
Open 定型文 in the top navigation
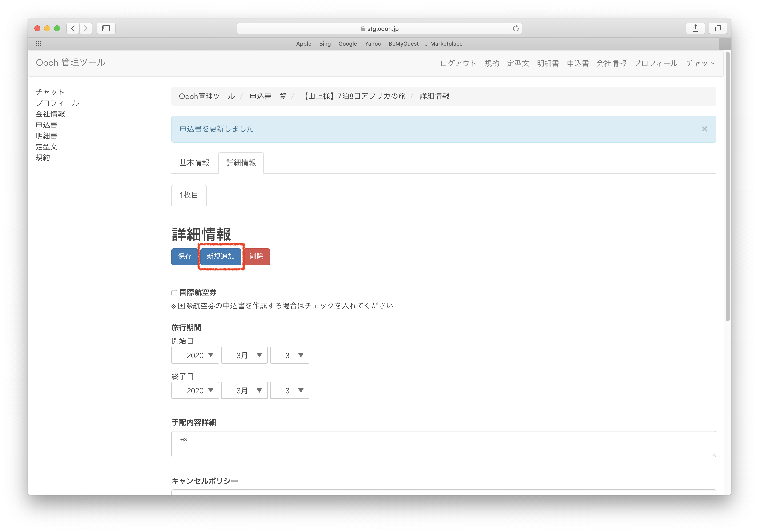[518, 63]
